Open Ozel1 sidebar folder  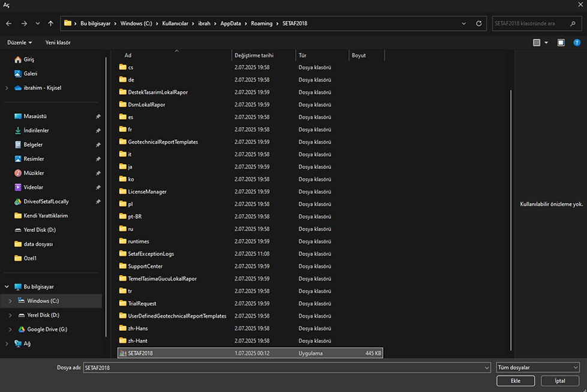[x=29, y=259]
